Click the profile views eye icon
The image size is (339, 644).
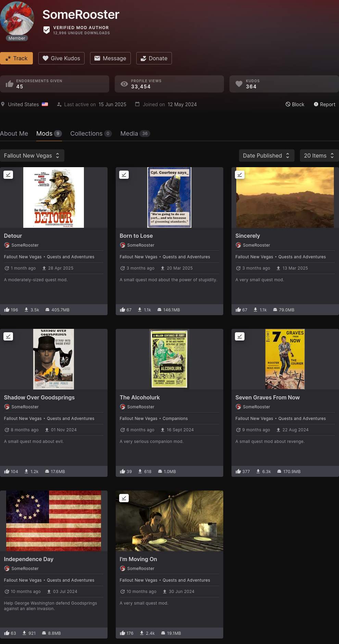point(124,84)
